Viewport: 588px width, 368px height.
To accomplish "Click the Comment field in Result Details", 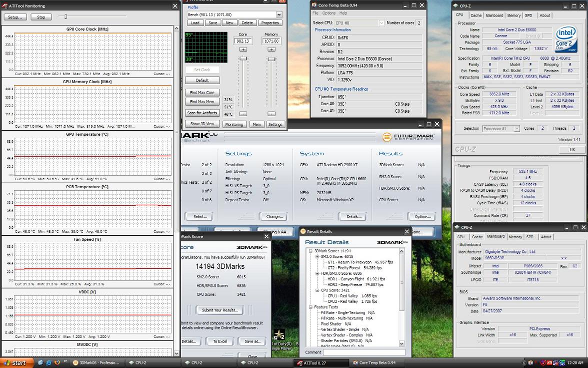I will 364,352.
